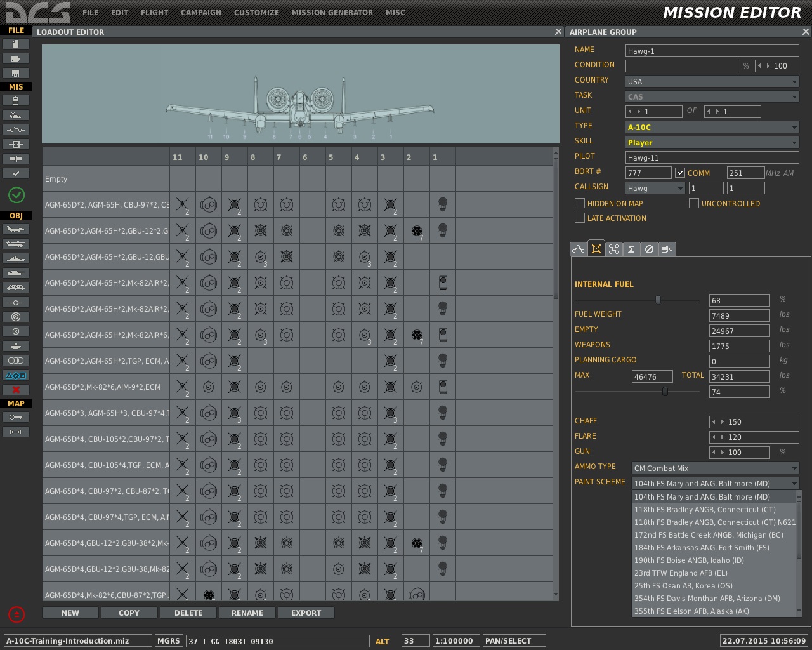The height and width of the screenshot is (650, 812).
Task: Enable UNCONTROLLED checkbox
Action: point(693,203)
